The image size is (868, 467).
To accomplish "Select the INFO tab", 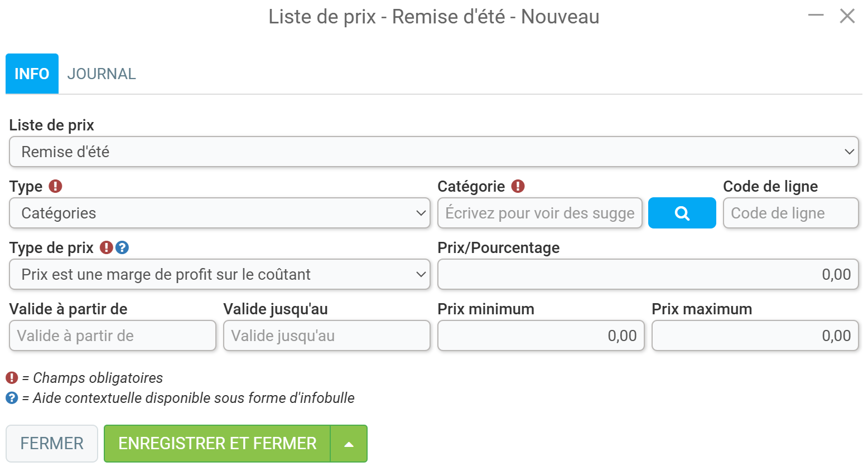I will click(x=32, y=74).
